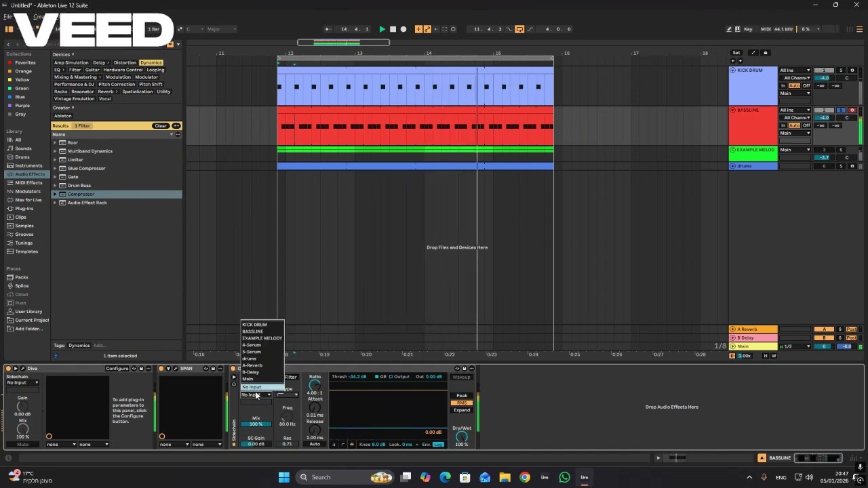Click the Follow playback arrow icon
Screen dimensions: 868x488
point(328,29)
